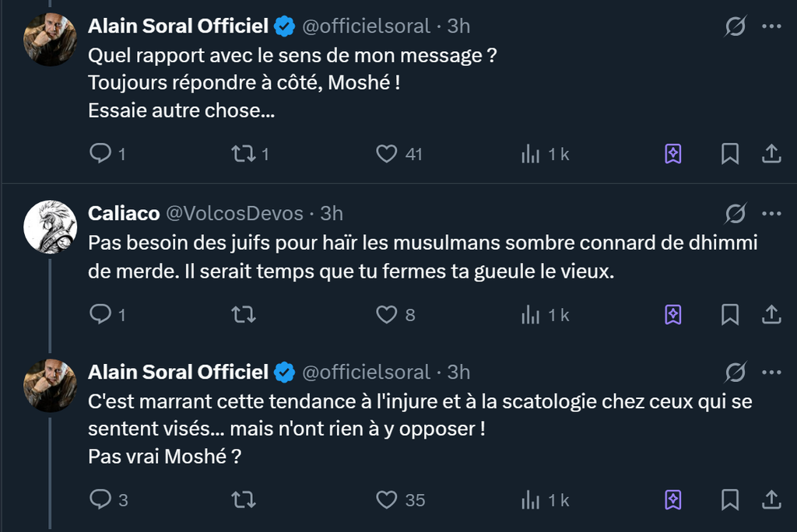View analytics of Caliaco's tweet

531,314
